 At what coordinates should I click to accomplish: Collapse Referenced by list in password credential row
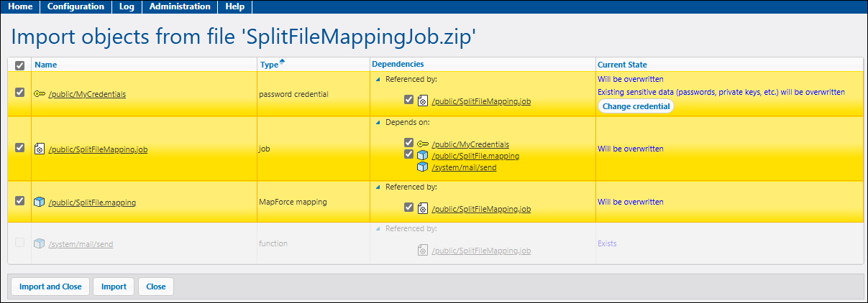pos(378,80)
